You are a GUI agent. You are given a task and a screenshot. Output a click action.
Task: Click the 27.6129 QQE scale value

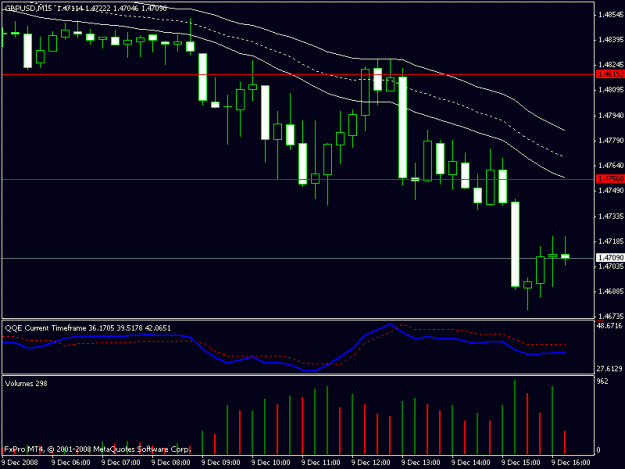coord(609,369)
